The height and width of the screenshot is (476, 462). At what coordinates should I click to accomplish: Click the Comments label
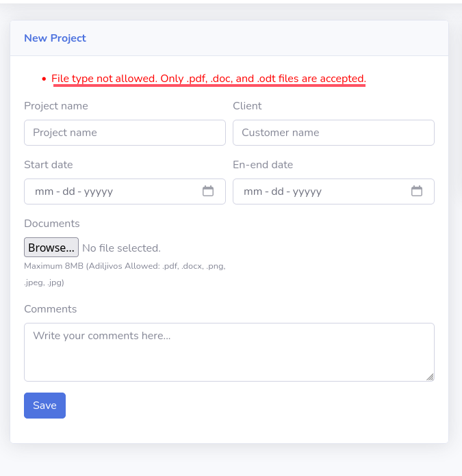(x=51, y=309)
